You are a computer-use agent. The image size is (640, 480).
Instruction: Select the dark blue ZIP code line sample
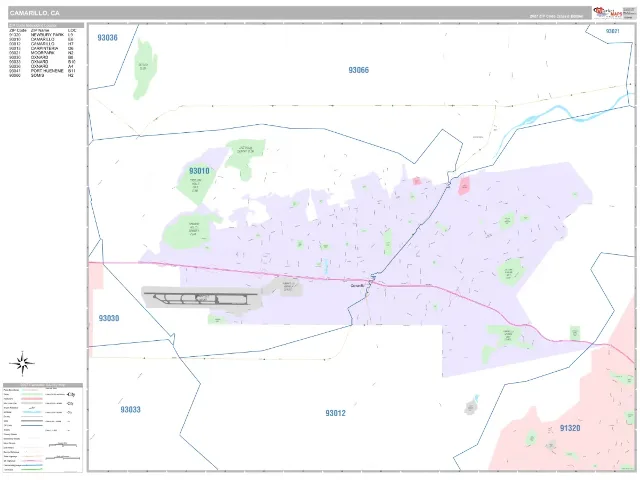[32, 425]
